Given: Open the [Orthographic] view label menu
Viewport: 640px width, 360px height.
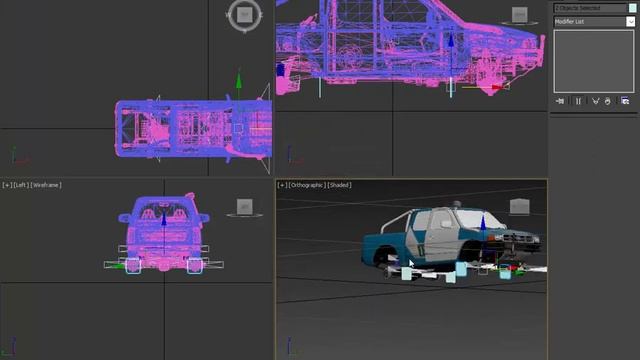Looking at the screenshot, I should tap(307, 185).
